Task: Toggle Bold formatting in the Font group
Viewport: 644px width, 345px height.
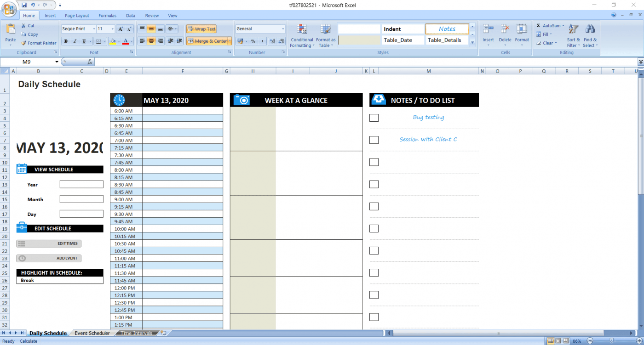Action: pyautogui.click(x=65, y=41)
